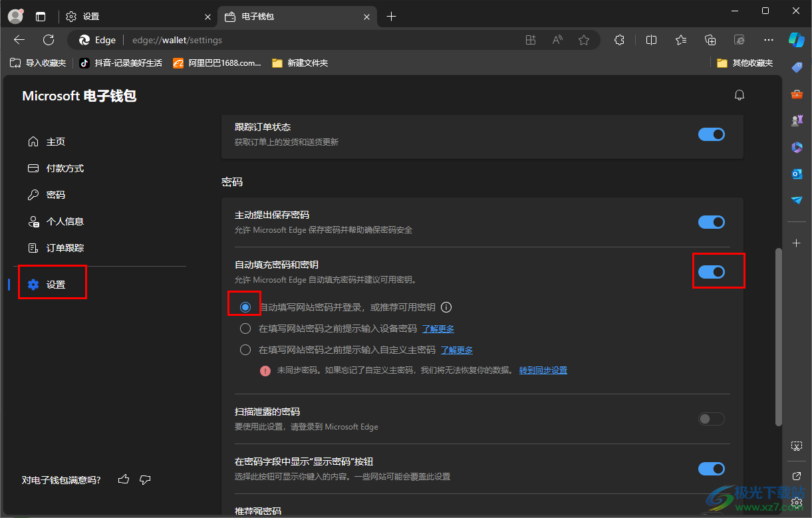Click the Microsoft 电子钱包 title
812x518 pixels.
(x=79, y=96)
